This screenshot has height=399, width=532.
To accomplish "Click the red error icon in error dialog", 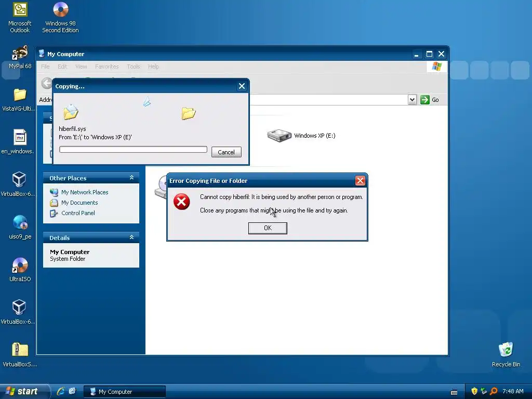I will (x=181, y=202).
